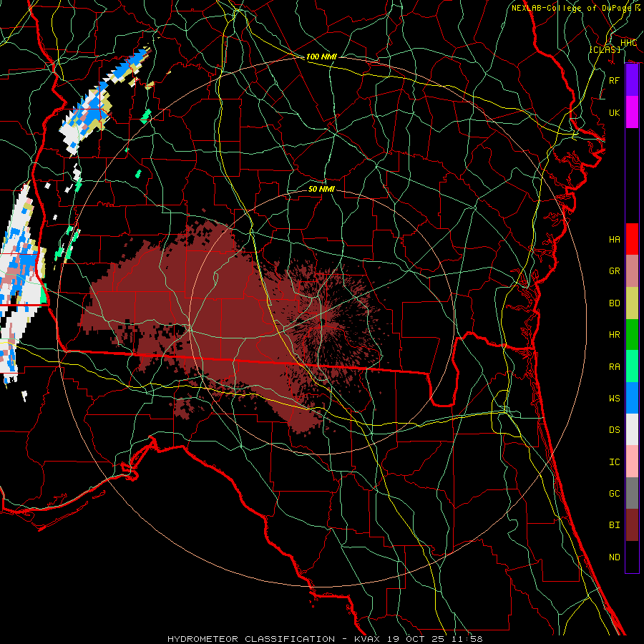Screen dimensions: 644x644
Task: Click the GC legend label
Action: [x=614, y=494]
